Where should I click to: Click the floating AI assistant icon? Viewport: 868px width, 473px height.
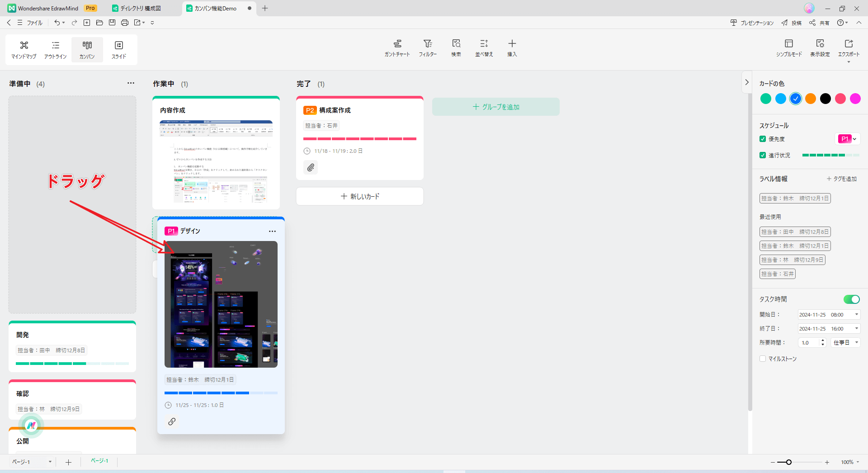click(31, 426)
